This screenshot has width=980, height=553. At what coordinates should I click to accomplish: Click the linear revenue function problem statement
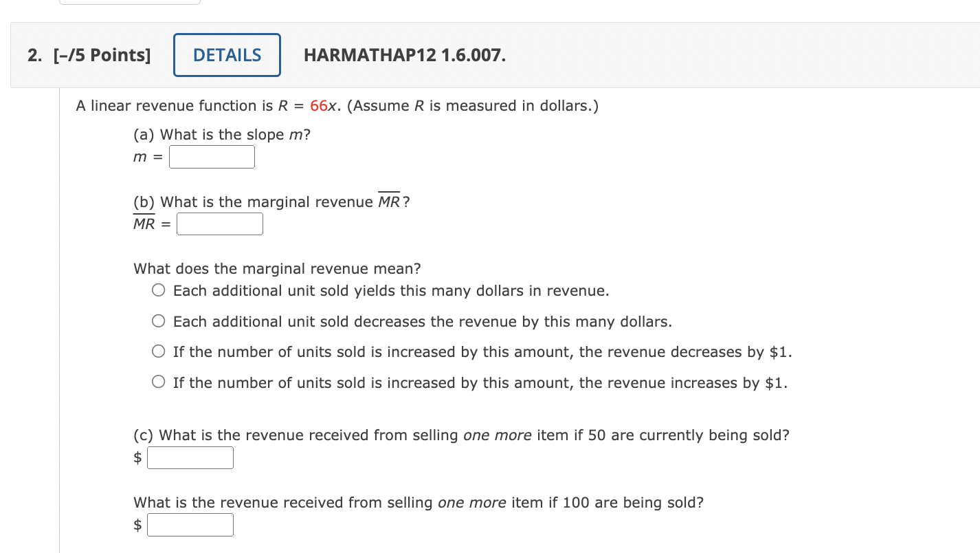click(337, 105)
